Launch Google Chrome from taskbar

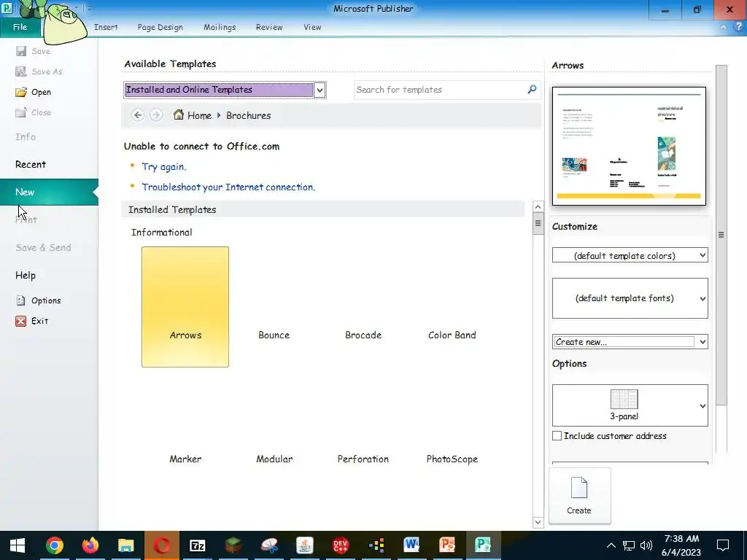click(54, 545)
